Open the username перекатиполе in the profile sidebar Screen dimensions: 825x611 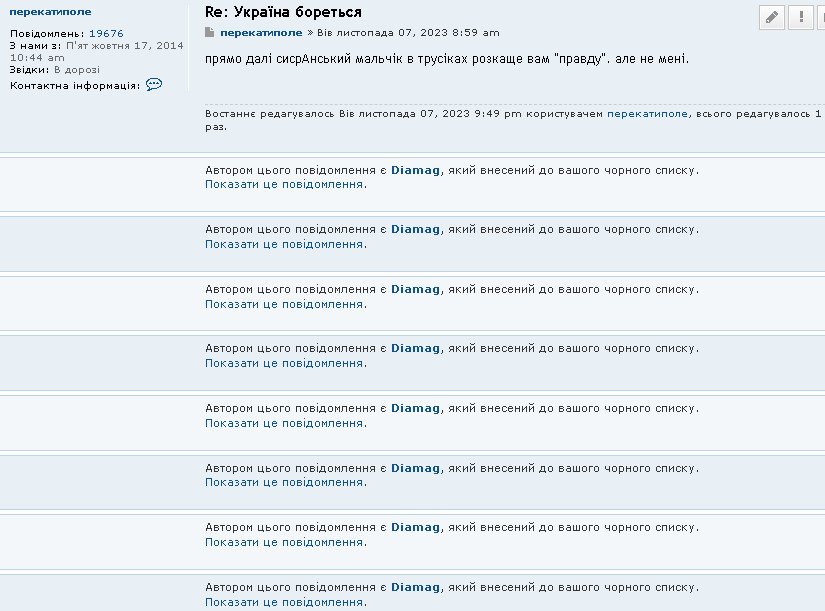[50, 12]
